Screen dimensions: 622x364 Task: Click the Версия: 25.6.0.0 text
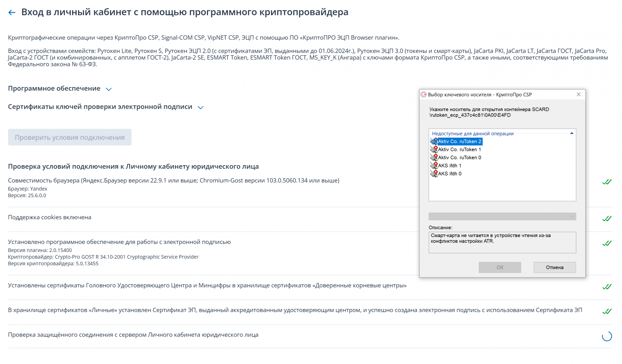tap(27, 196)
